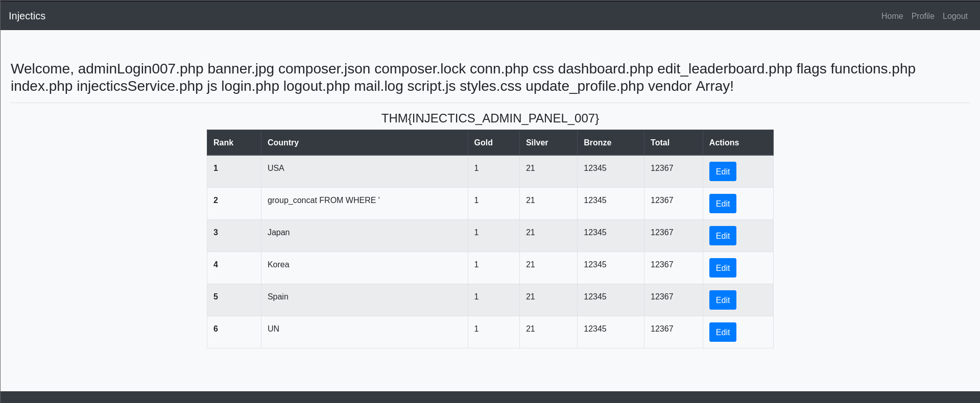Edit the Korea entry
This screenshot has width=980, height=403.
[722, 268]
